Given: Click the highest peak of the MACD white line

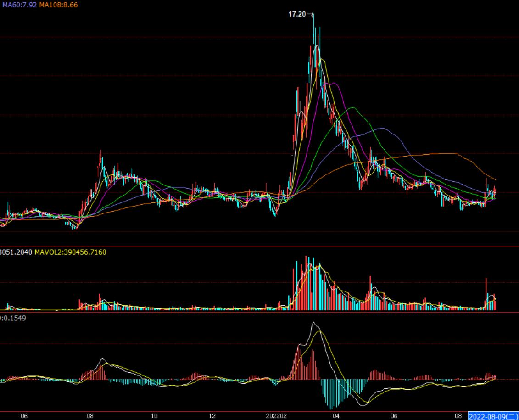Looking at the screenshot, I should coord(314,323).
